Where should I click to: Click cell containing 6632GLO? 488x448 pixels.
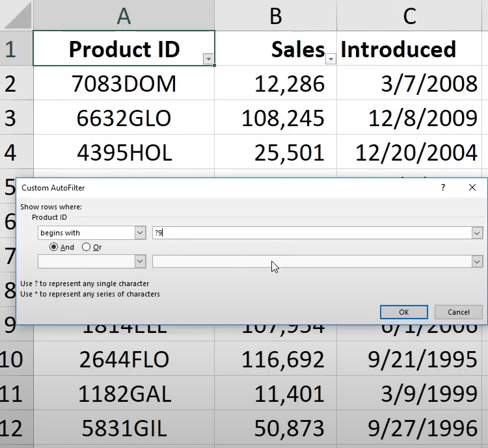point(124,118)
